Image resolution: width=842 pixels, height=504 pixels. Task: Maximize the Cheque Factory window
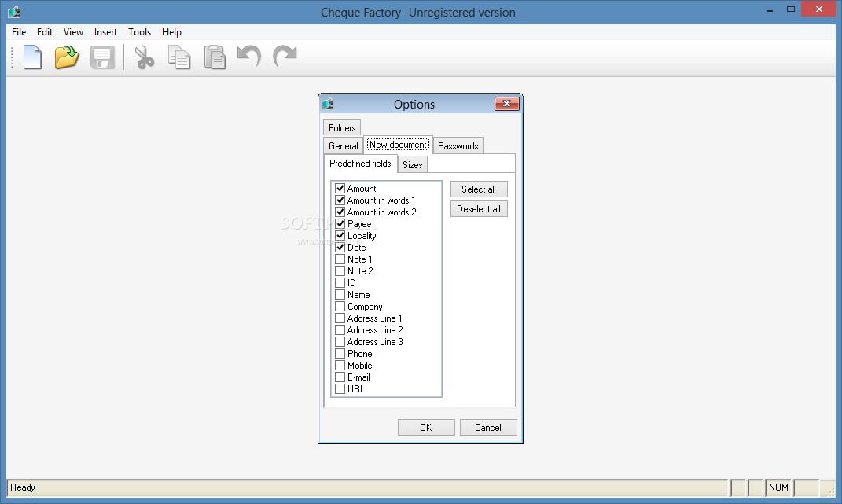(790, 9)
